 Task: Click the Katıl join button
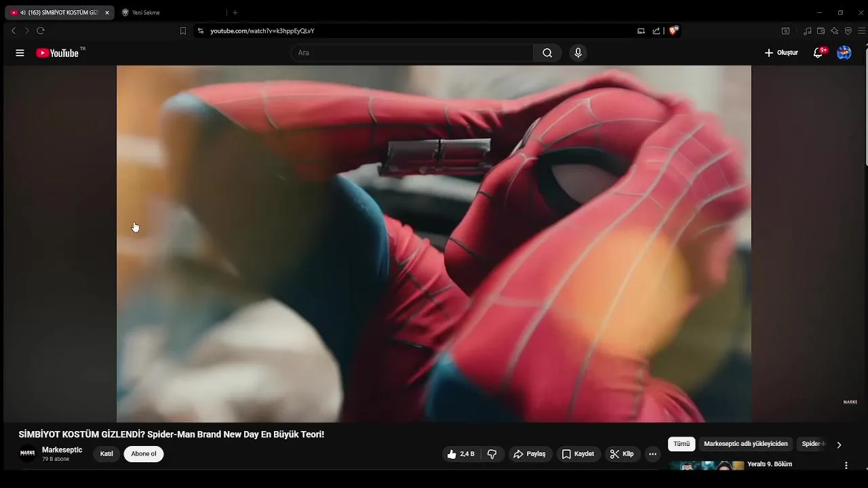tap(106, 454)
